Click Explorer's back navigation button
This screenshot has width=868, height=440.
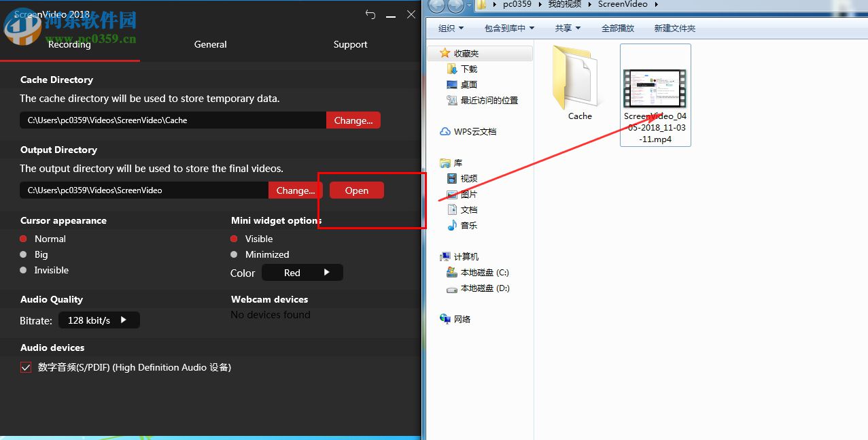tap(437, 6)
